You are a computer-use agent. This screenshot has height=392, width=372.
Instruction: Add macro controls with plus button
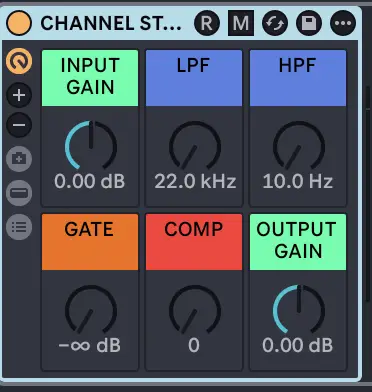[x=19, y=95]
